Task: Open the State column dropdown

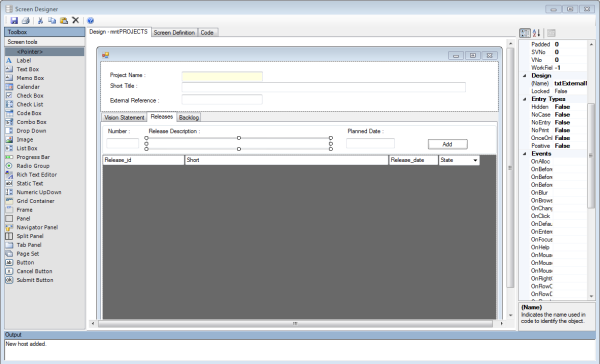Action: tap(475, 160)
